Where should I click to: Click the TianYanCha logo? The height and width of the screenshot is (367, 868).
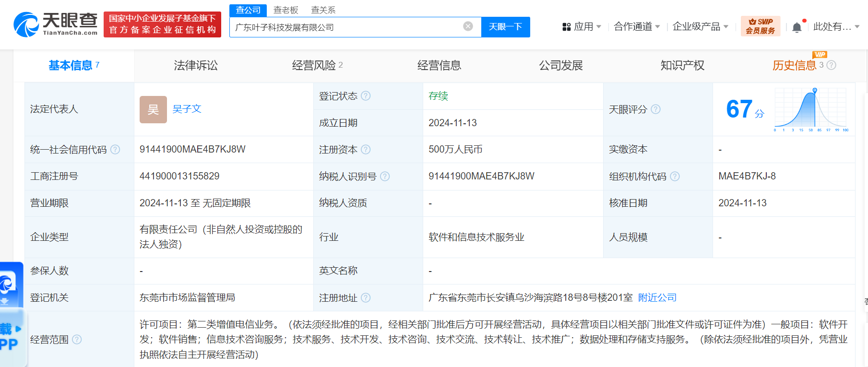point(56,24)
